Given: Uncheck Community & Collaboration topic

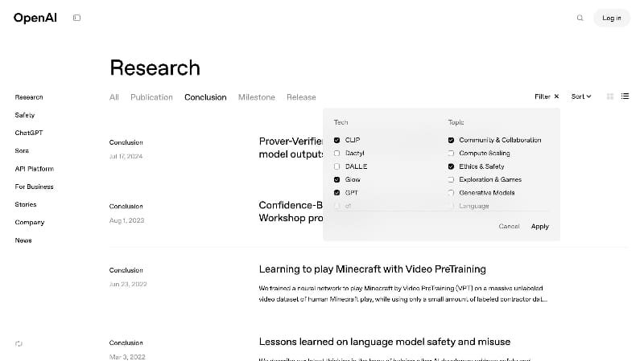Looking at the screenshot, I should (451, 140).
